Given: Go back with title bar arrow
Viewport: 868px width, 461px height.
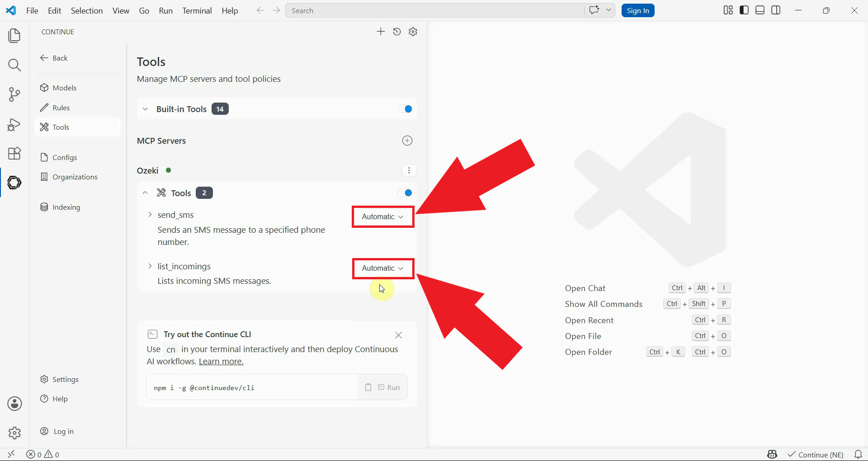Looking at the screenshot, I should [260, 10].
